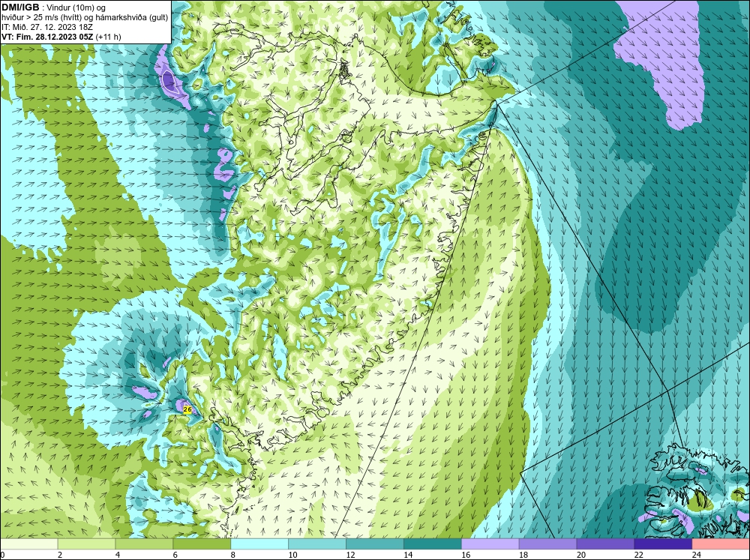Select the 0–2 pale cream legend swatch

[x=28, y=544]
